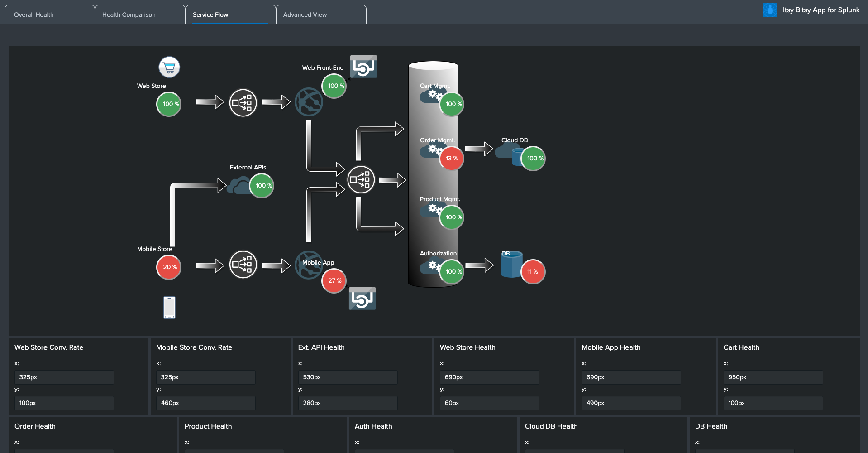Click Mobile Store 20% health circle
The width and height of the screenshot is (868, 453).
coord(169,267)
